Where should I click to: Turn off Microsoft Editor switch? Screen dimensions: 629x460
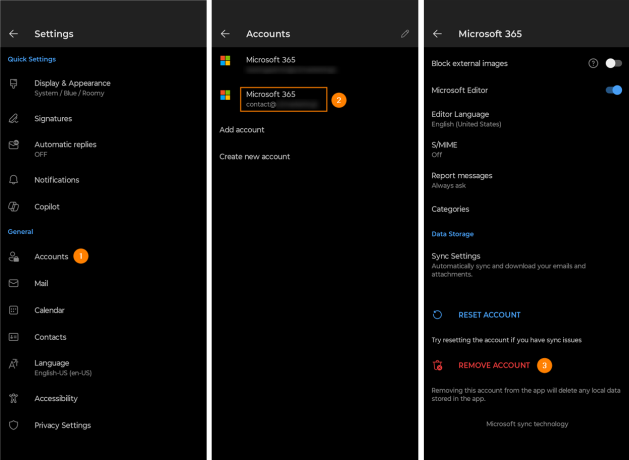click(613, 90)
